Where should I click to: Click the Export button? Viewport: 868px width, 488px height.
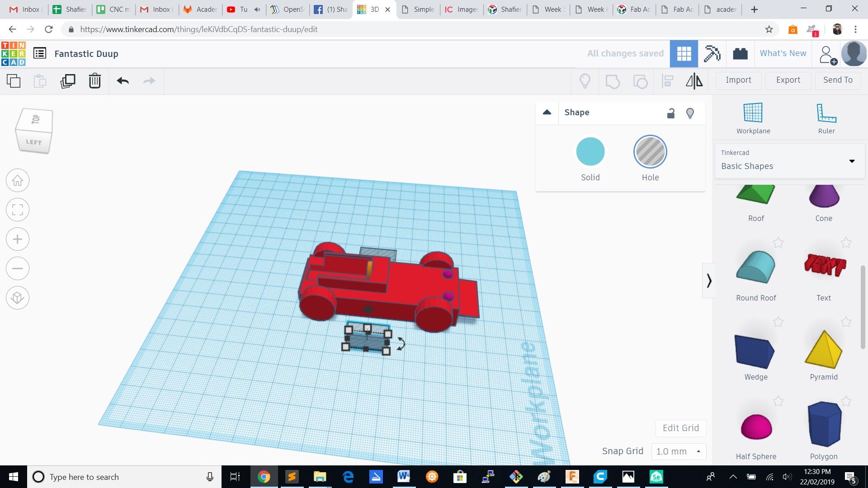click(788, 80)
